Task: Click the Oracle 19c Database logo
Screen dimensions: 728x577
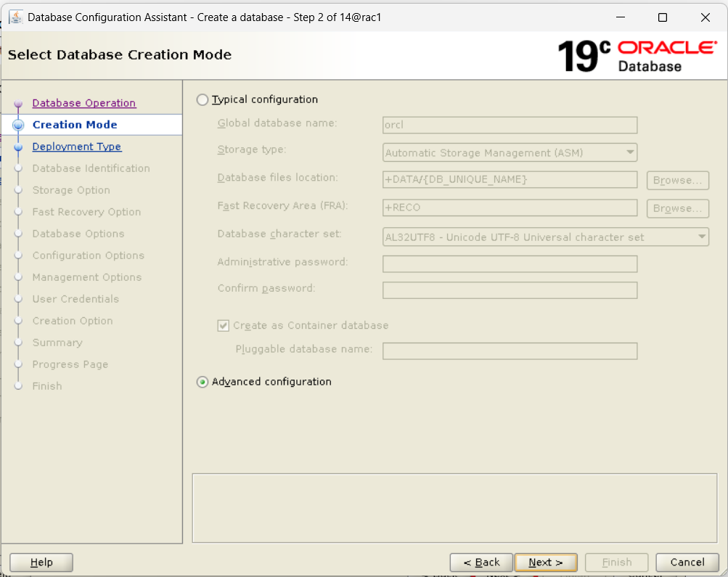Action: point(637,56)
